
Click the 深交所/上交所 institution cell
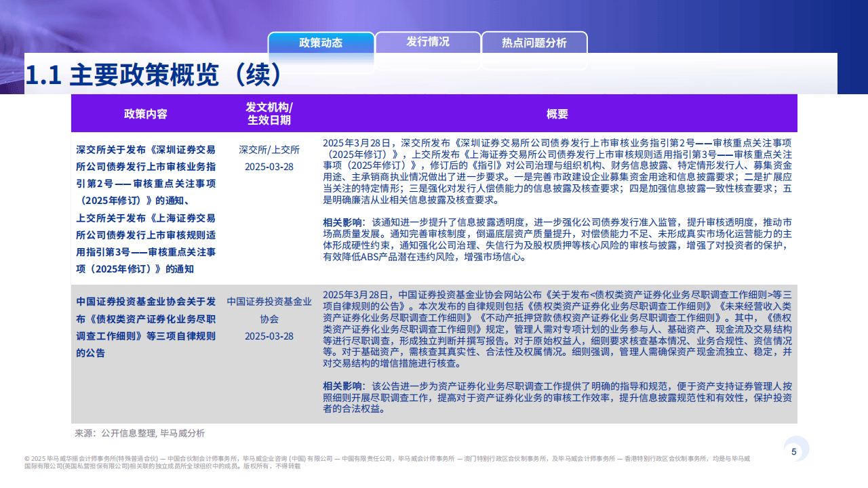tap(270, 149)
